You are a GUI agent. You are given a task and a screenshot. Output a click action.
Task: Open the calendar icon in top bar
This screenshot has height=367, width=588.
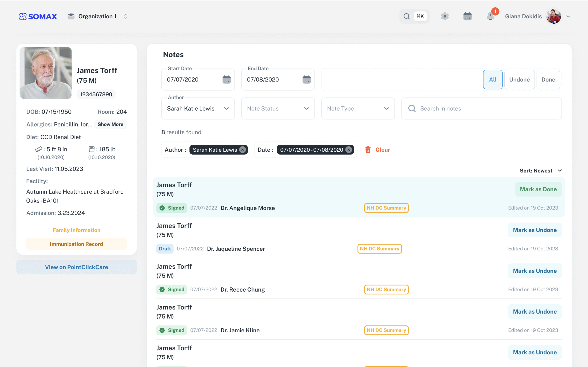pos(467,16)
